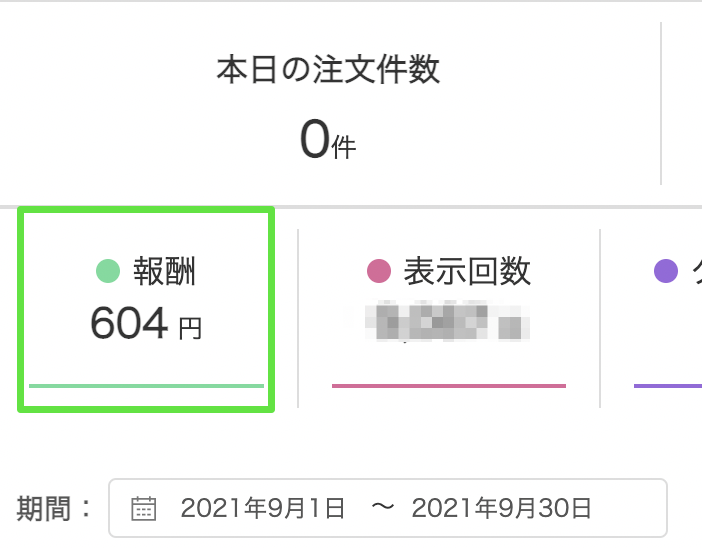702x548 pixels.
Task: Click the 円 unit next to 604
Action: 190,329
